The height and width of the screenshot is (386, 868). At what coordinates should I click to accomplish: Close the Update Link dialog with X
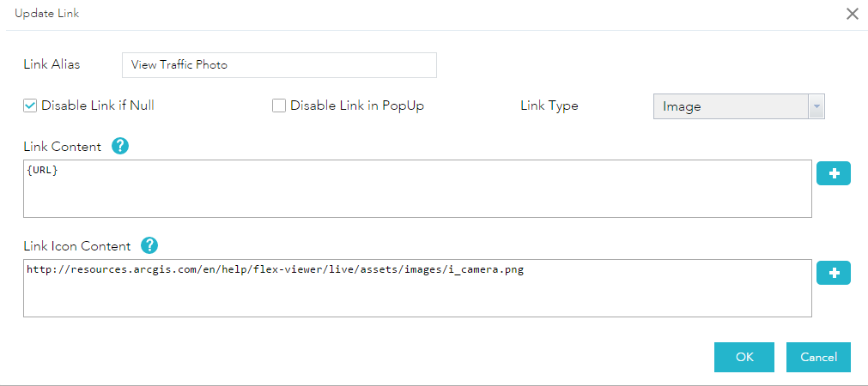[853, 14]
